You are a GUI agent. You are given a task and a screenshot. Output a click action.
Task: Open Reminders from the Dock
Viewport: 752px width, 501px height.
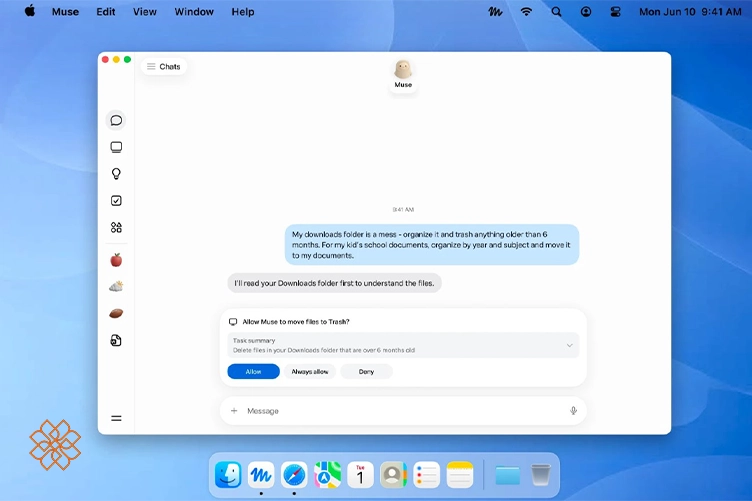tap(426, 475)
